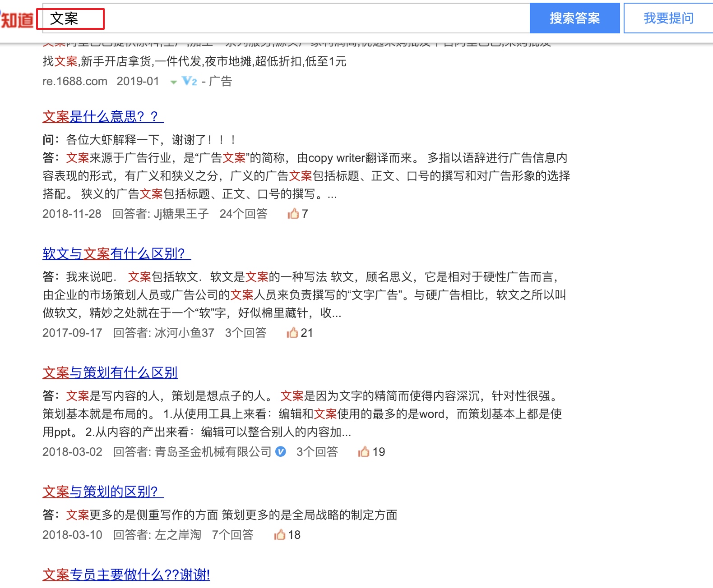Click thumbs-up icon with 7 likes
This screenshot has height=588, width=713.
293,214
